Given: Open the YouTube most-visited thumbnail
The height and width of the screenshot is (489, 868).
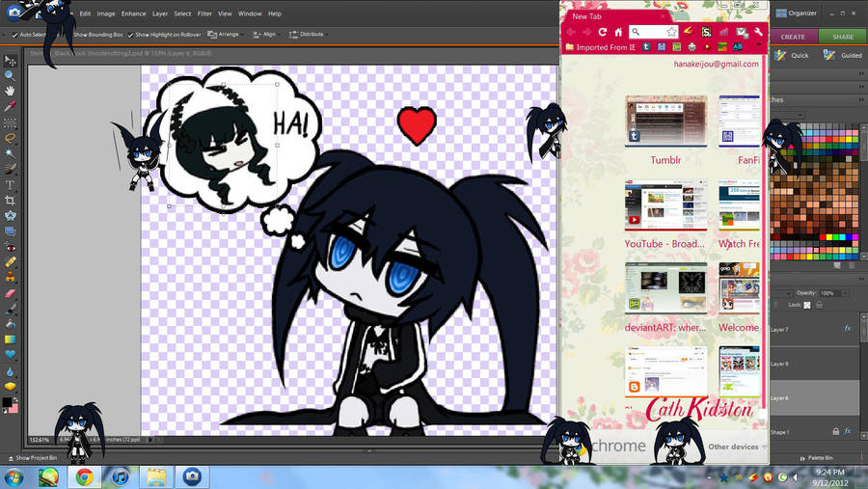Looking at the screenshot, I should (665, 205).
